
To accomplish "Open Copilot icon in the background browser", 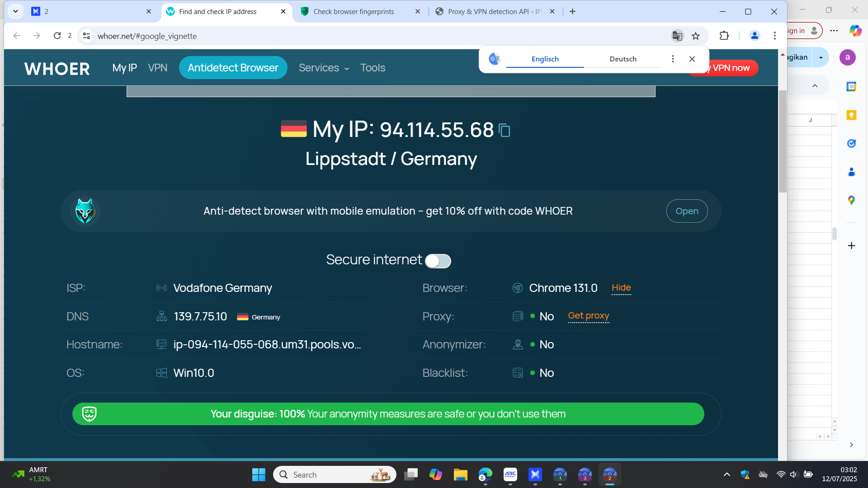I will [x=855, y=30].
